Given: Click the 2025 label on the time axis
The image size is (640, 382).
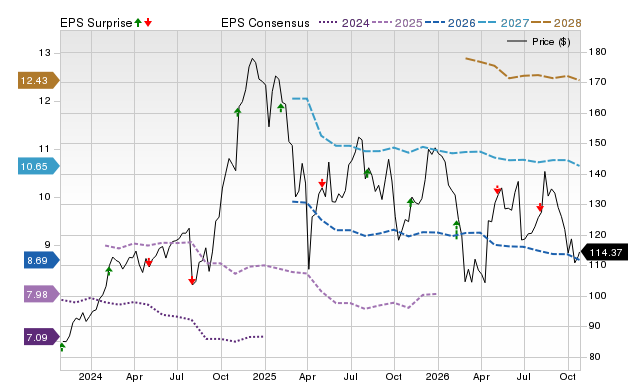Looking at the screenshot, I should [264, 376].
